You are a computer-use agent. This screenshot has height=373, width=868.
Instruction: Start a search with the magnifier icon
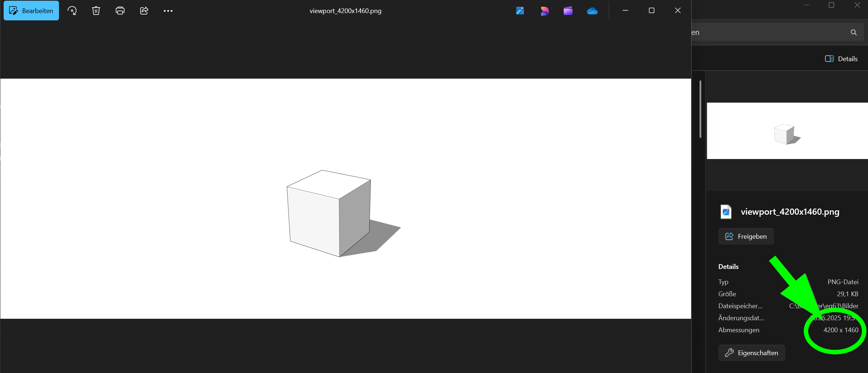853,32
